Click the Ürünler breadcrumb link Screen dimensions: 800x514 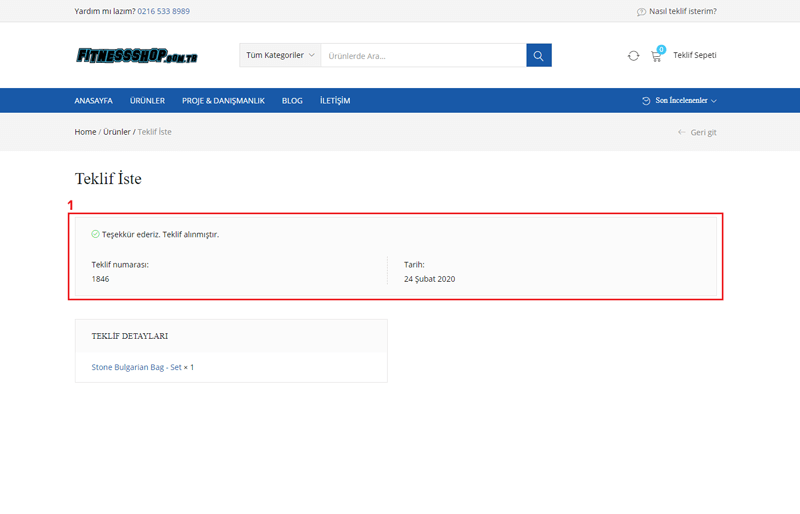tap(116, 132)
